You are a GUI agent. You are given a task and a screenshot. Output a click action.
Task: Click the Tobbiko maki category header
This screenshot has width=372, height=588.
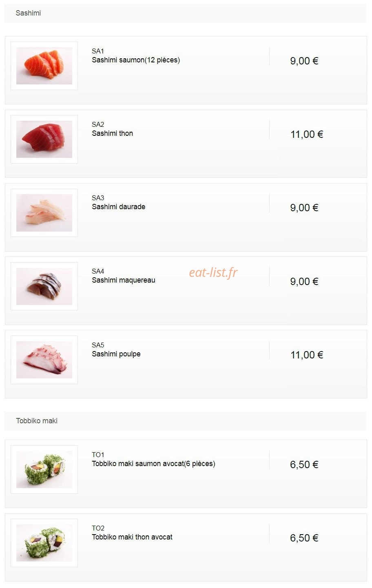37,421
